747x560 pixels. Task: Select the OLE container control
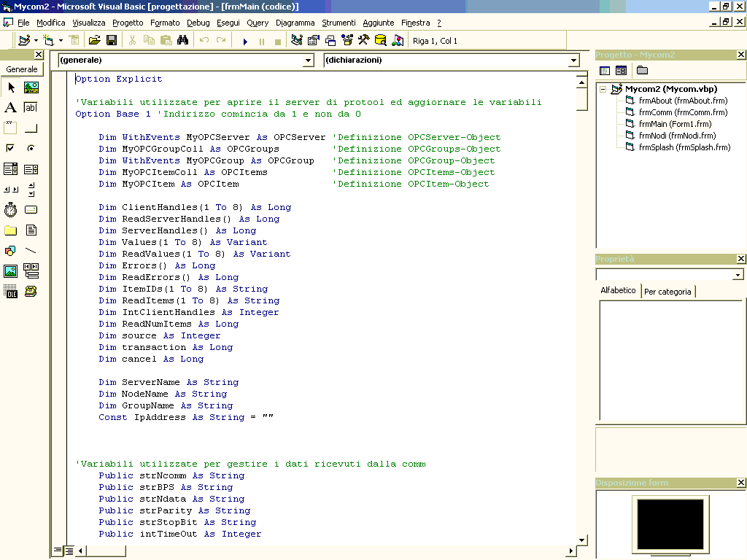point(10,292)
